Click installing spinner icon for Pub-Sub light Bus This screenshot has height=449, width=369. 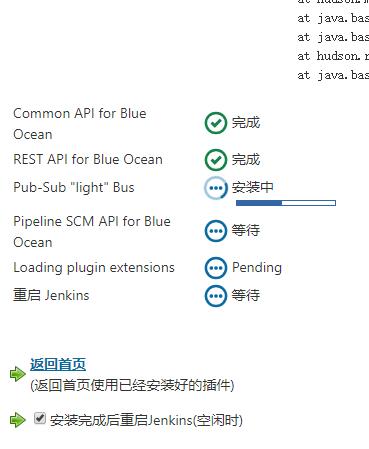[x=216, y=188]
